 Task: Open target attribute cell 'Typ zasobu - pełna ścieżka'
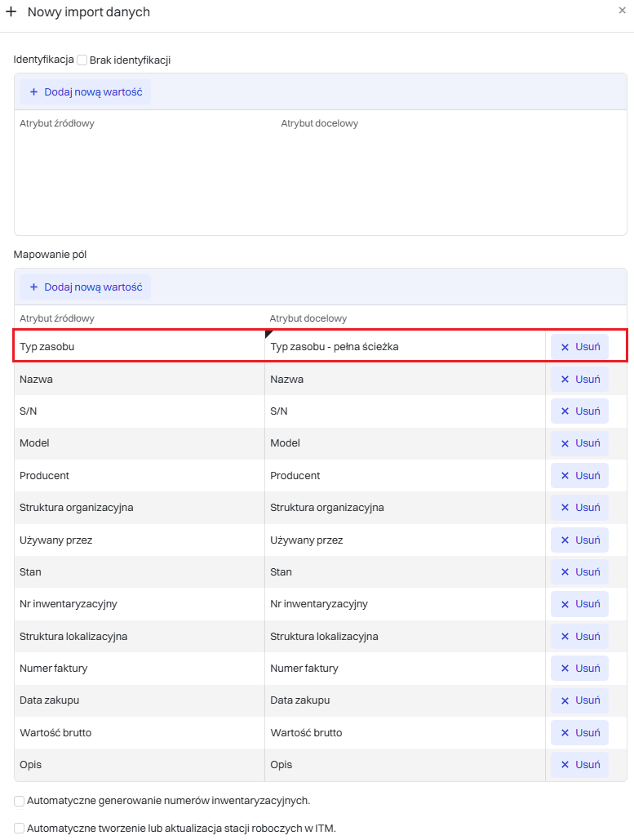404,347
